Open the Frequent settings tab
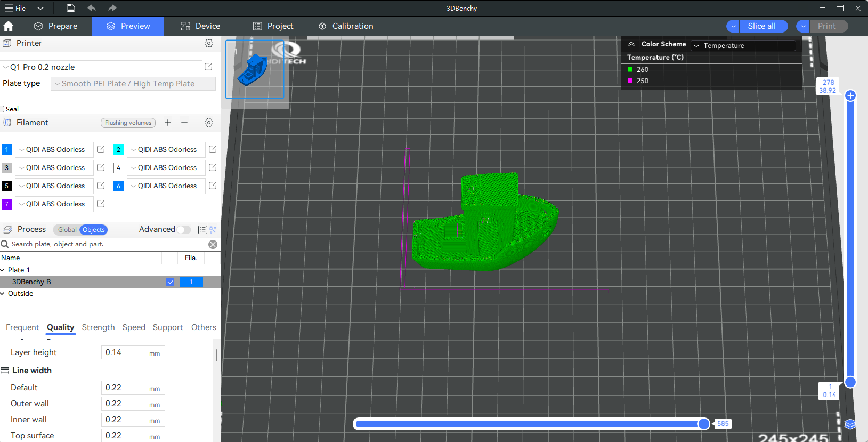The width and height of the screenshot is (868, 442). 22,327
